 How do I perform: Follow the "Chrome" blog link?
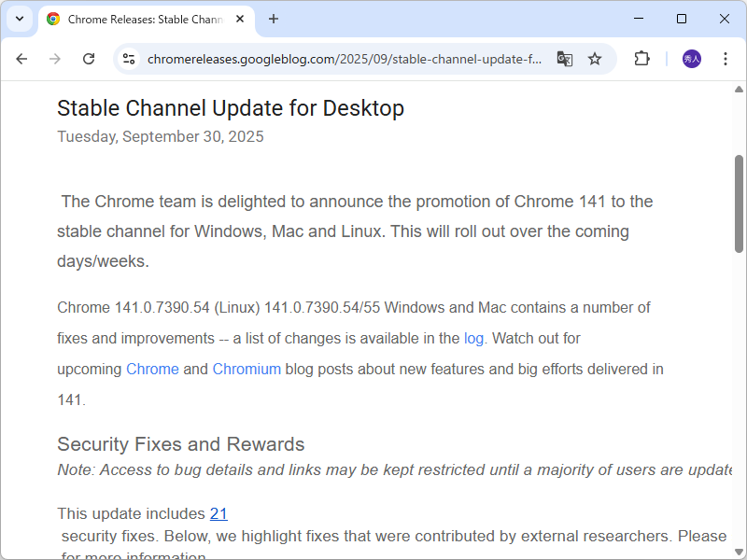[152, 369]
